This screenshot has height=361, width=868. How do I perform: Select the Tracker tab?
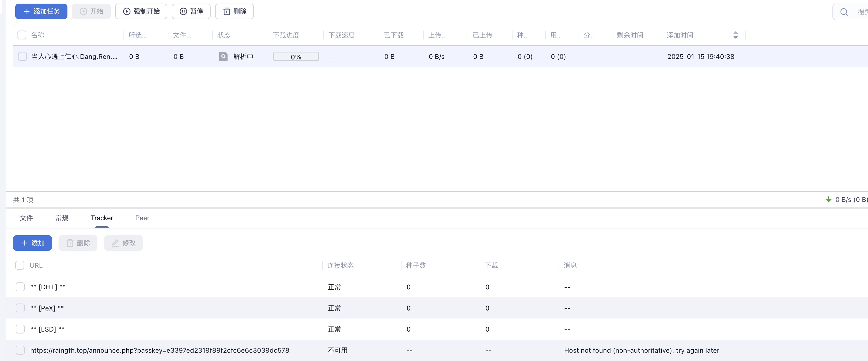(x=102, y=218)
